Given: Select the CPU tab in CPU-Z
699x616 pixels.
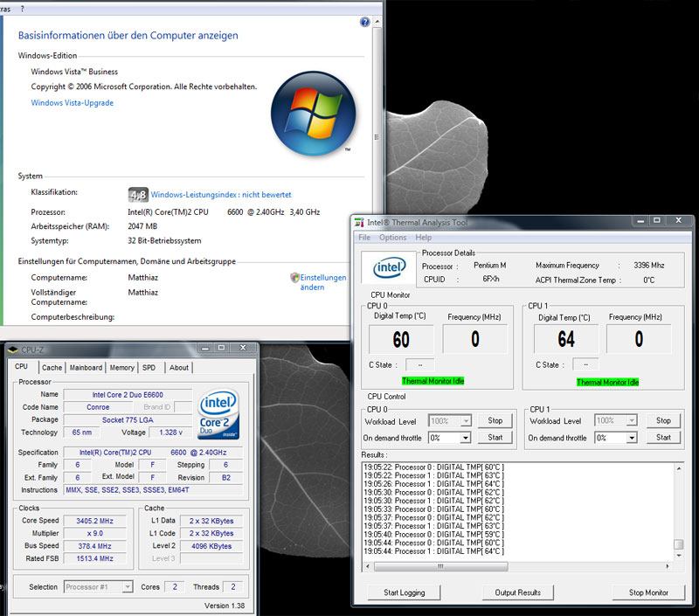Looking at the screenshot, I should [21, 366].
